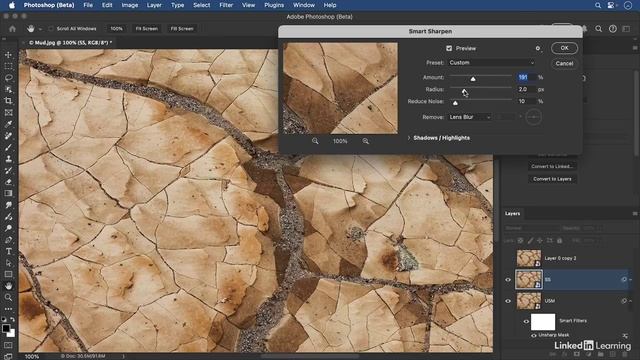Click the Fit Screen button
Screen dimensions: 640x360
[147, 29]
